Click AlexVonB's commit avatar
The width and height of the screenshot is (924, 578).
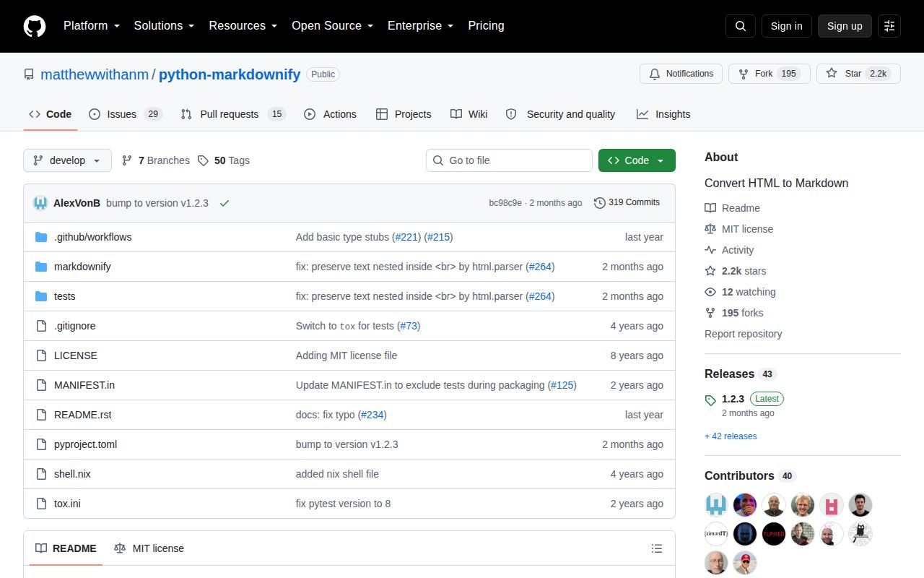[40, 203]
